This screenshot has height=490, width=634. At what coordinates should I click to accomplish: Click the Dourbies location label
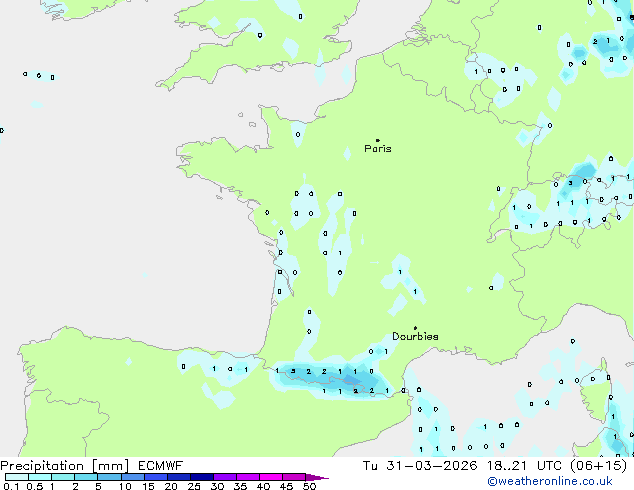[415, 336]
